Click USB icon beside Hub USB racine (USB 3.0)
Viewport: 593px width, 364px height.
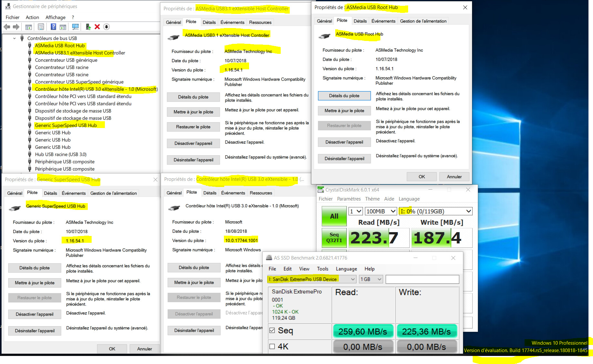click(30, 154)
